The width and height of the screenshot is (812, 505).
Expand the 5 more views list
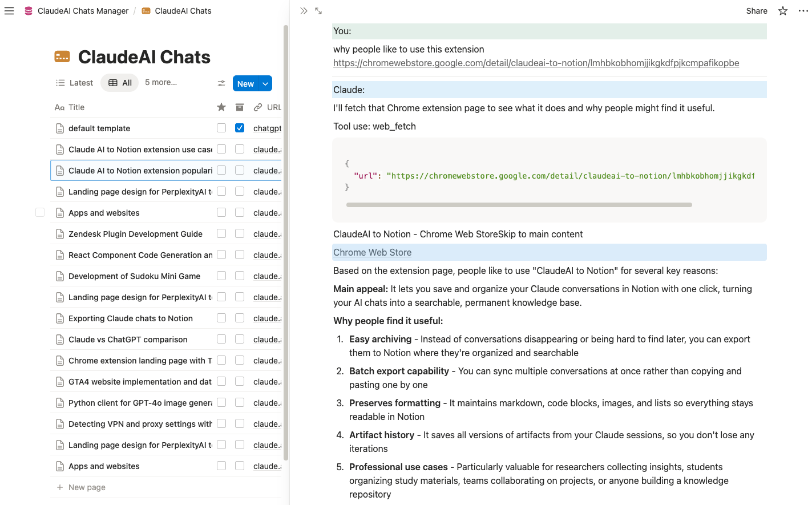(161, 82)
